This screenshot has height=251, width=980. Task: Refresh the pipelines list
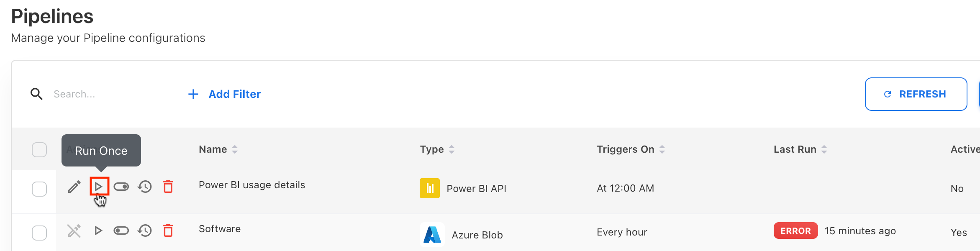916,94
